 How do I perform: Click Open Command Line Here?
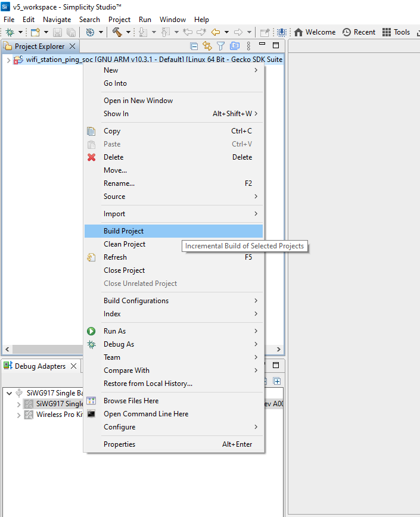click(x=146, y=414)
